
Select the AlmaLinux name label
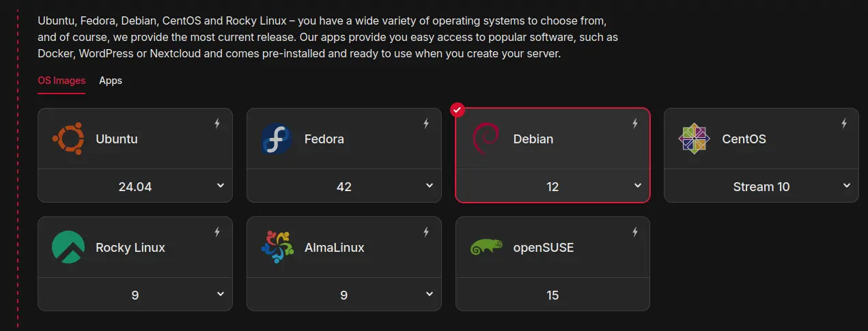[335, 248]
